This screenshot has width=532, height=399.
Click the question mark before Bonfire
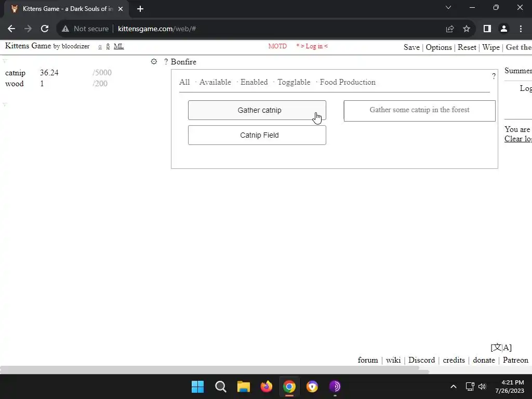click(166, 62)
